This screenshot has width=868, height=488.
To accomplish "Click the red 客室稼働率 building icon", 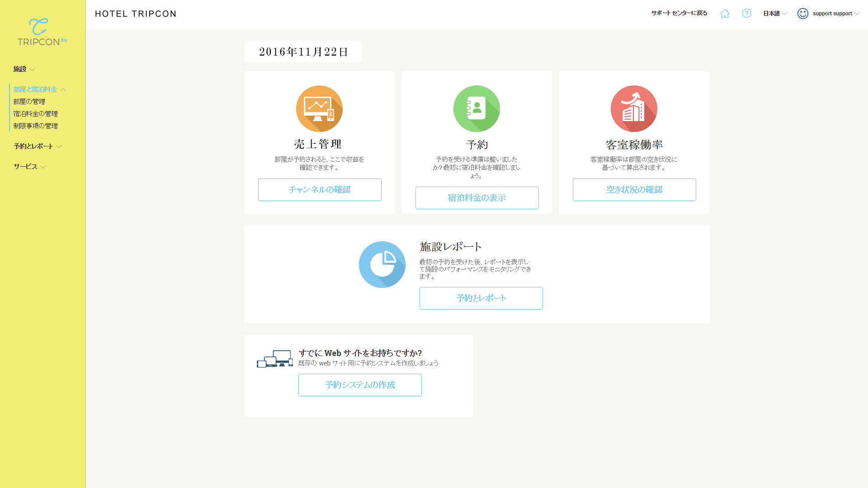I will [634, 108].
